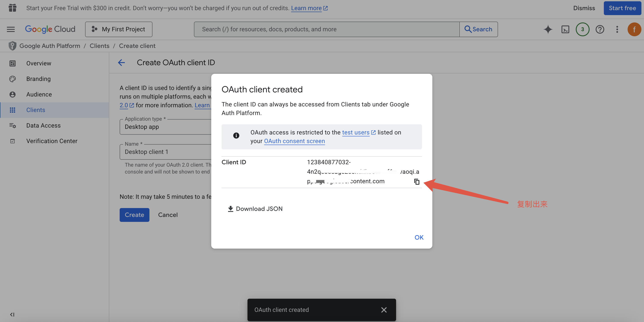Viewport: 644px width, 322px height.
Task: Open the My First Project selector
Action: point(119,29)
